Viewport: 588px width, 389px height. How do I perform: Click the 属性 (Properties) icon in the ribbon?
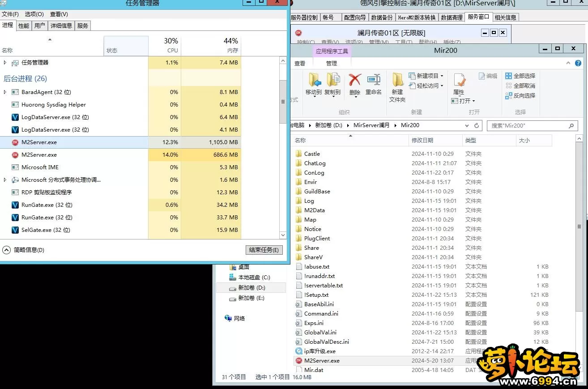[x=459, y=81]
